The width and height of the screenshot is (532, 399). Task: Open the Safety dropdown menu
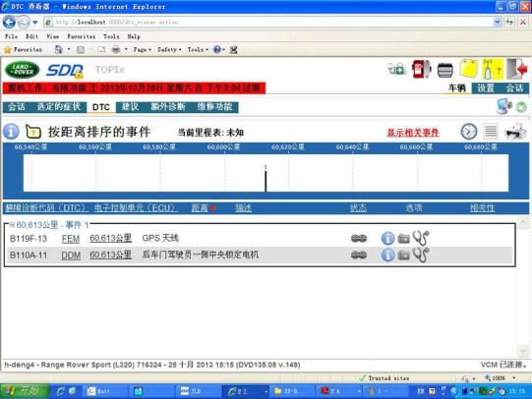pos(169,50)
